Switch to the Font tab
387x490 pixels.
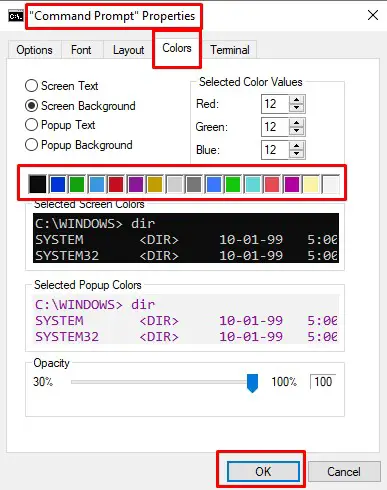[81, 50]
